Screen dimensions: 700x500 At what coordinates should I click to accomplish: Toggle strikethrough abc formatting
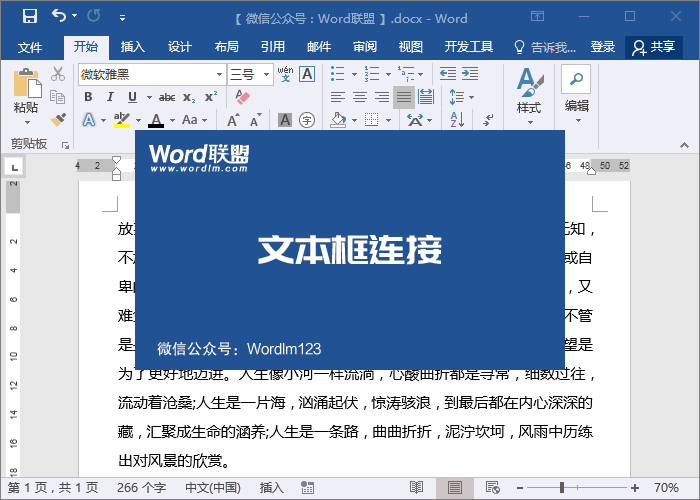(x=167, y=97)
